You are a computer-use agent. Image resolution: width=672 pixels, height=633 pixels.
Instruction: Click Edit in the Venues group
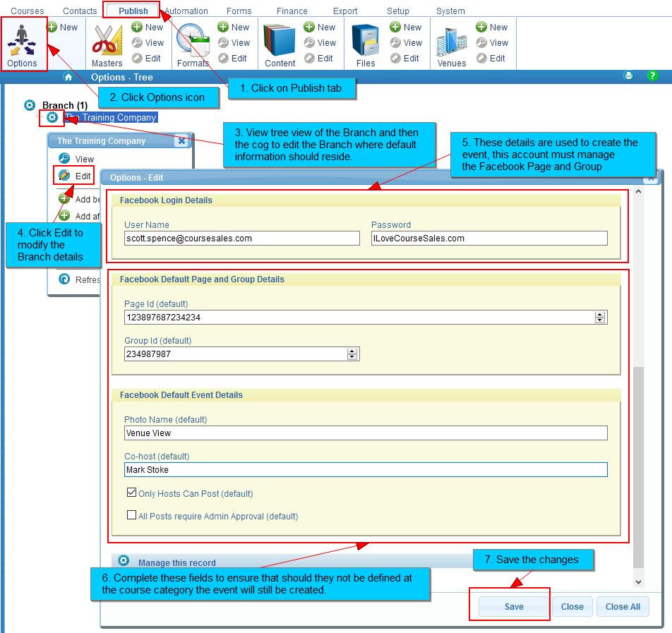tap(491, 58)
